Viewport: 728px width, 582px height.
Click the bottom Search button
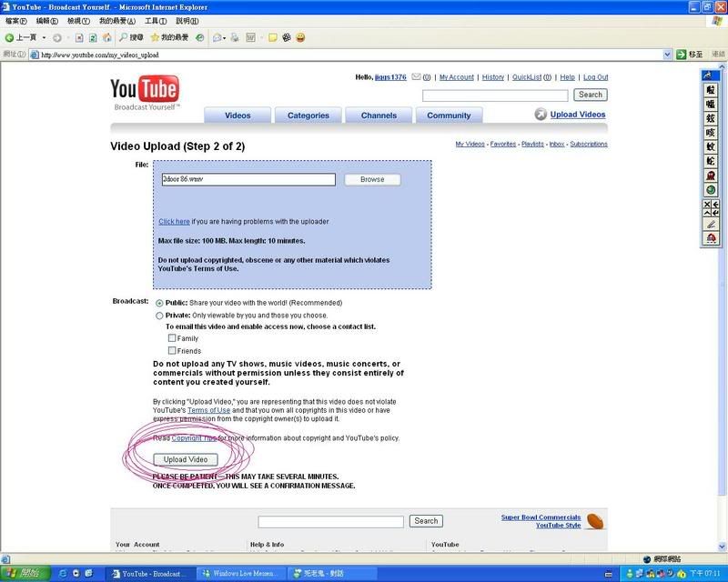tap(426, 521)
